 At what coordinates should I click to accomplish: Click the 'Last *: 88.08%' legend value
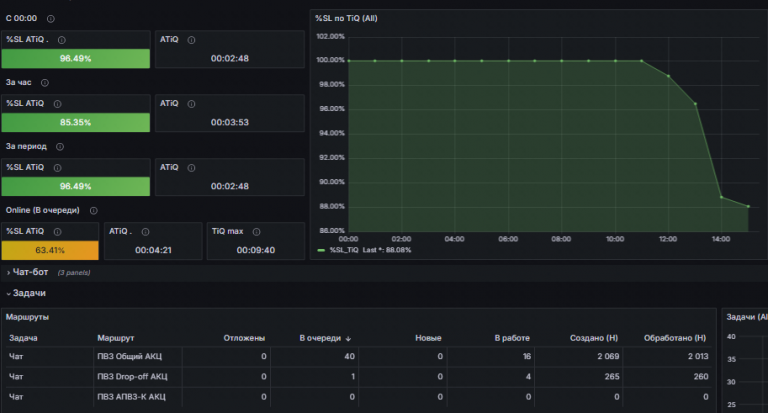point(386,250)
